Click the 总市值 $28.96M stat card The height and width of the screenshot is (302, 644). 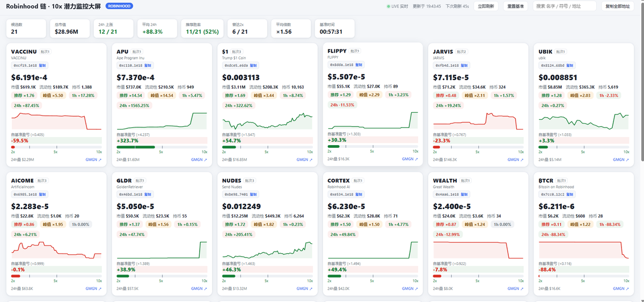click(x=69, y=28)
